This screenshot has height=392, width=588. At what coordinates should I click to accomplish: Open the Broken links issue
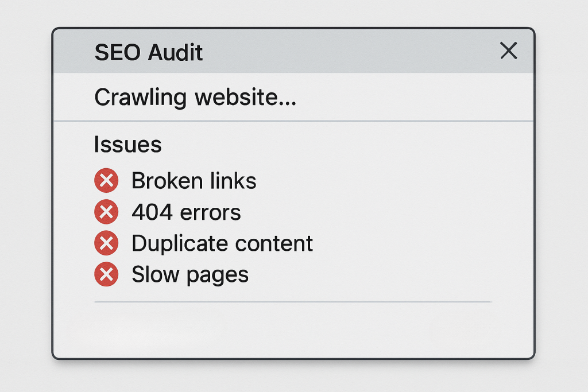click(194, 181)
